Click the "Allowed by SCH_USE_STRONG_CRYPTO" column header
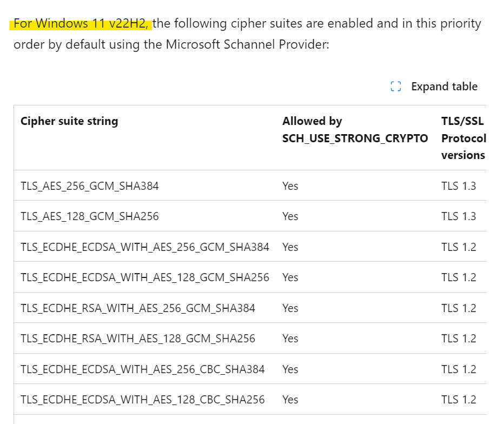 coord(355,130)
